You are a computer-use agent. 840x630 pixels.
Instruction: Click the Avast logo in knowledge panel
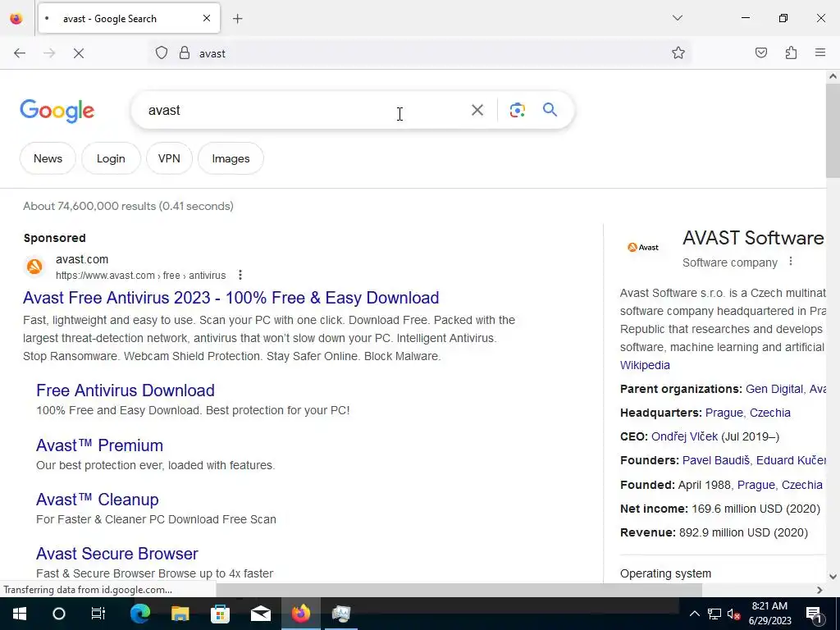pos(643,247)
